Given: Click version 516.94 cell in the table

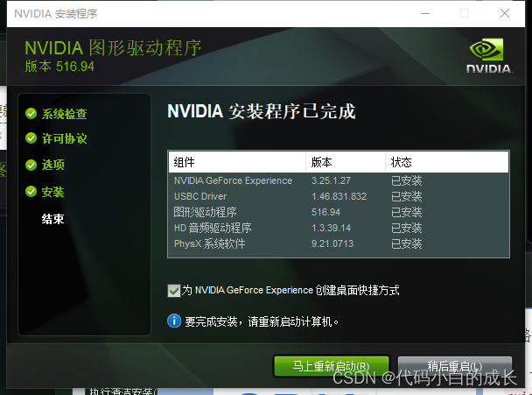Looking at the screenshot, I should (x=325, y=212).
